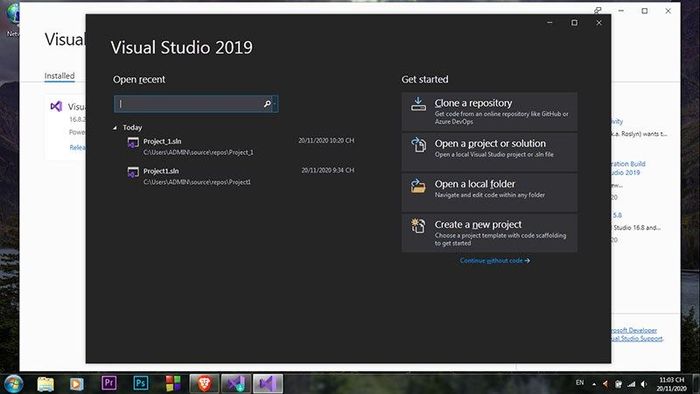Switch to the Installed tab
This screenshot has width=700, height=394.
coord(59,76)
